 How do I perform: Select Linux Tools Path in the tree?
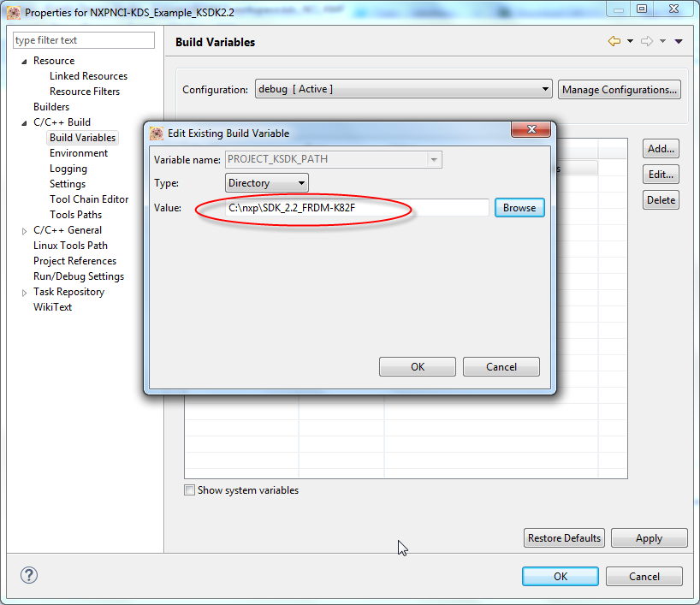[70, 246]
